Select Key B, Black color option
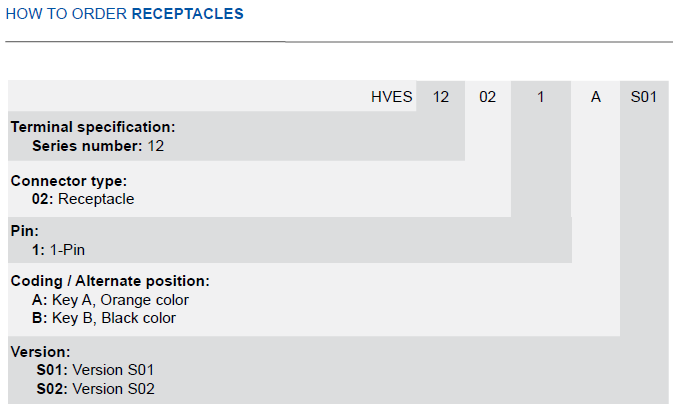 click(x=104, y=318)
